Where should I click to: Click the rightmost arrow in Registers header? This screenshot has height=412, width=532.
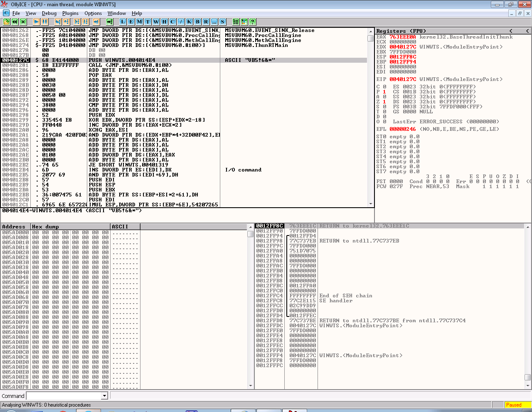(527, 31)
